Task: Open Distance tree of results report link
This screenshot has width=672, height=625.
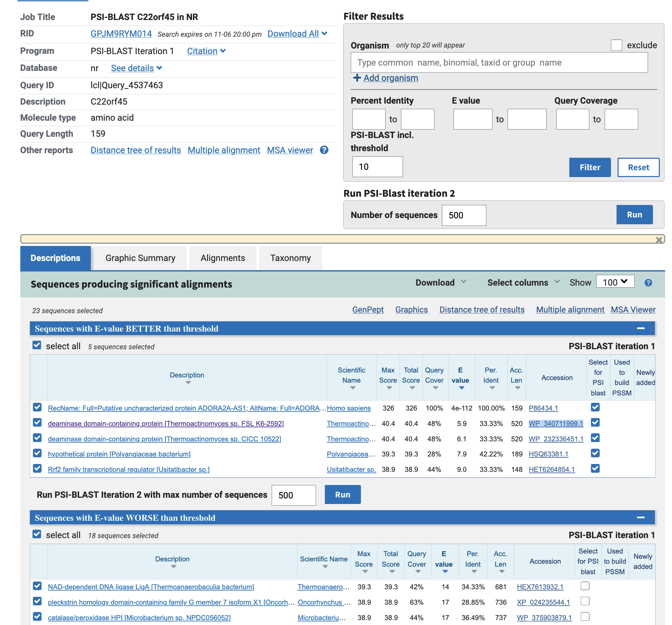Action: pos(136,150)
